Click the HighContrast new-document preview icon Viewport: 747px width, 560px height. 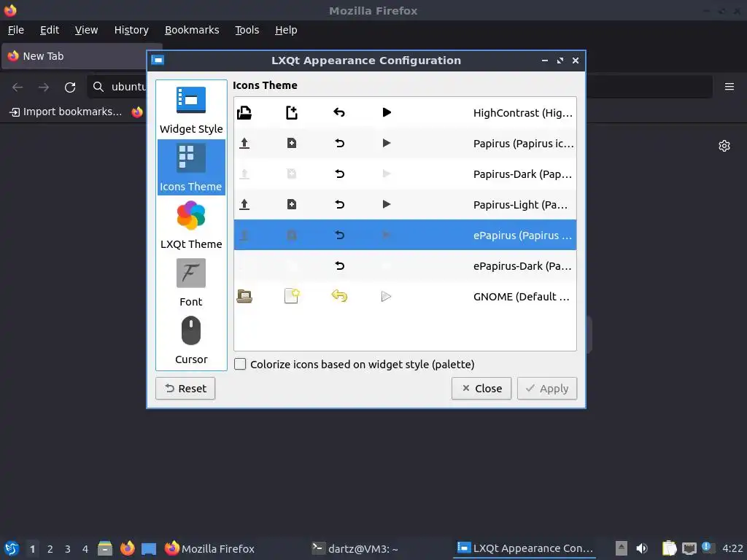click(x=292, y=113)
